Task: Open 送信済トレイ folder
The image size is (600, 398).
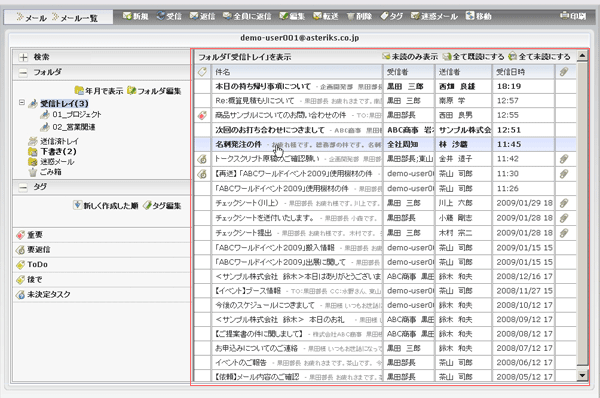Action: (x=54, y=141)
